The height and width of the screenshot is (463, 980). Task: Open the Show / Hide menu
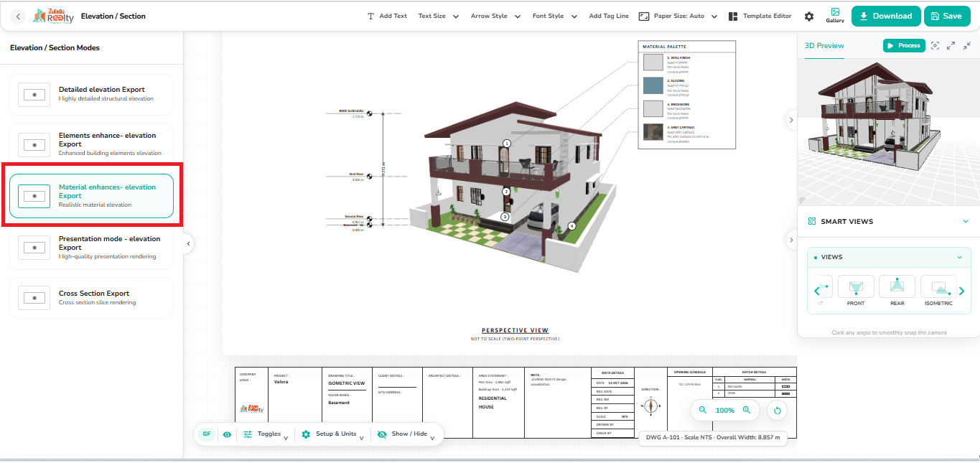[x=406, y=434]
